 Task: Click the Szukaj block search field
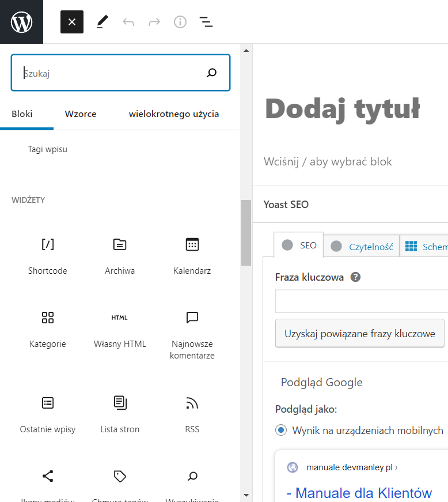[x=112, y=73]
